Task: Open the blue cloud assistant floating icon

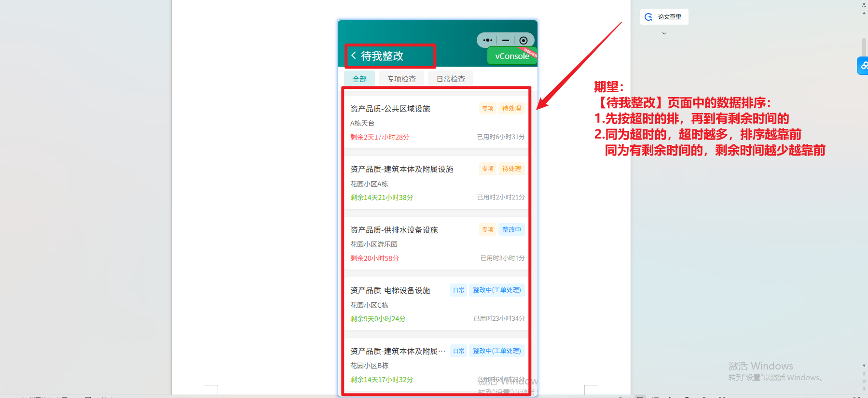Action: 863,66
